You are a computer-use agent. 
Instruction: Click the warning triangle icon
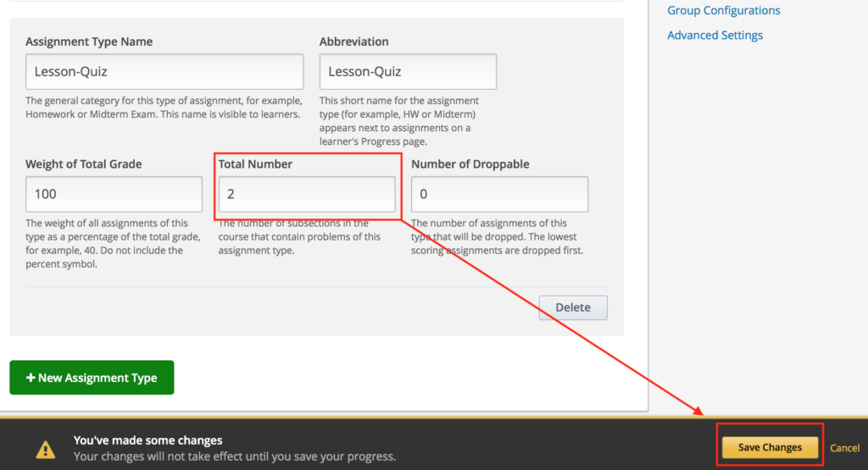[46, 450]
